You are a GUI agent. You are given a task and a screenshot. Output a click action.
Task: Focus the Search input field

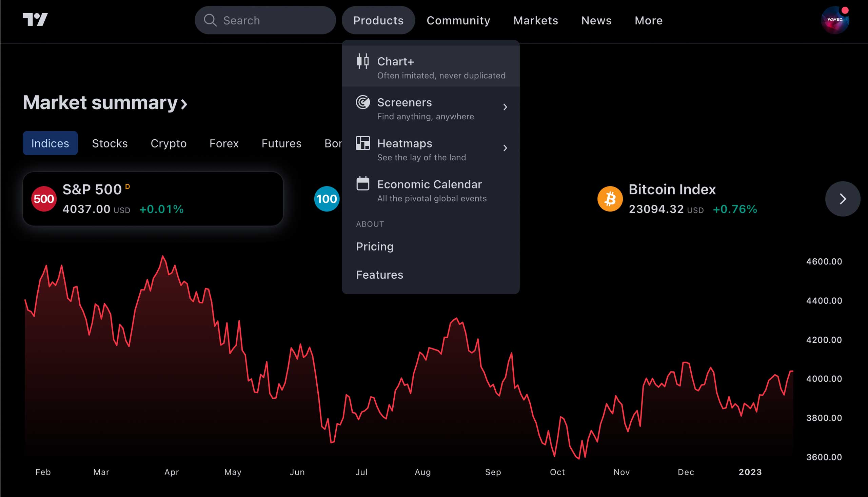265,20
